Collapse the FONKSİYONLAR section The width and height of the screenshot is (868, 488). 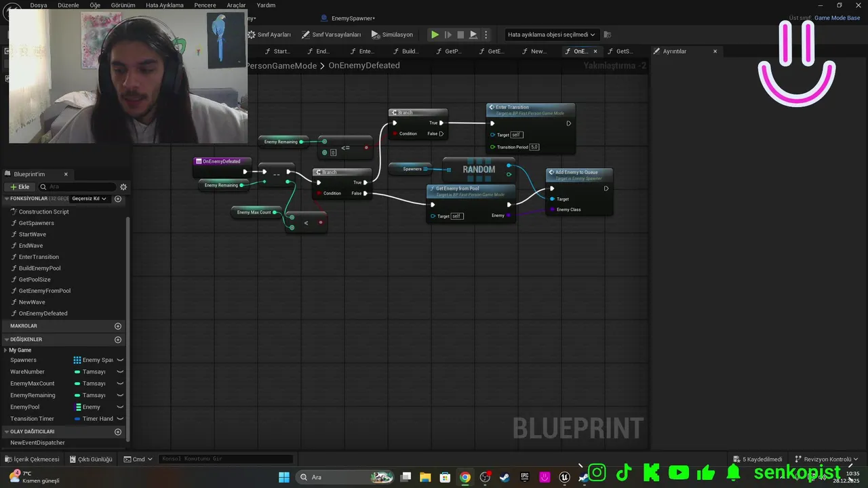[x=7, y=199]
